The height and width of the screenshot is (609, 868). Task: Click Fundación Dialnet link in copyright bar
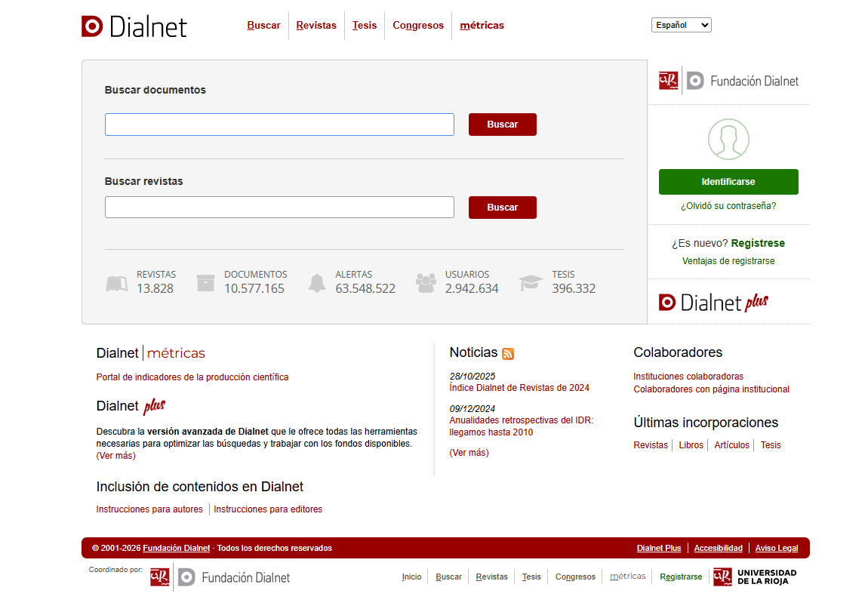(x=176, y=548)
